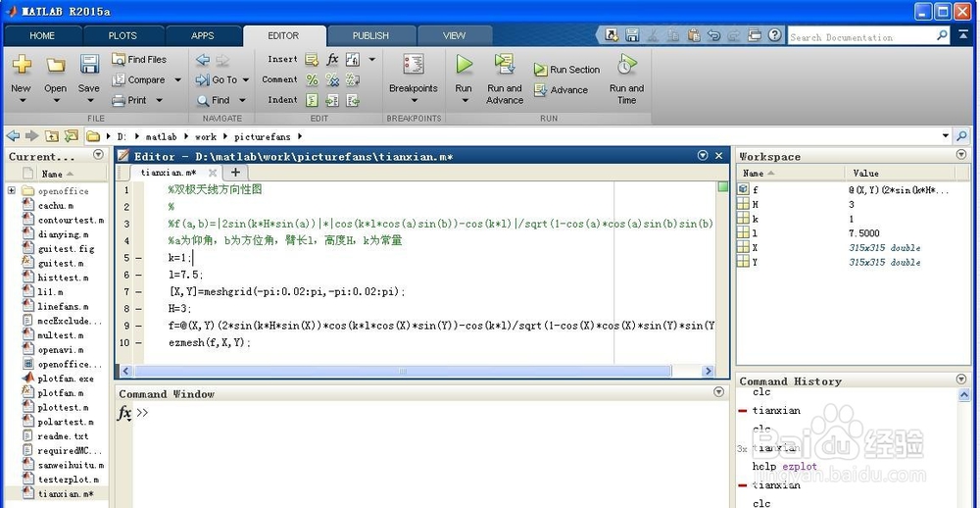
Task: Click the quick access Paste icon
Action: [x=693, y=35]
